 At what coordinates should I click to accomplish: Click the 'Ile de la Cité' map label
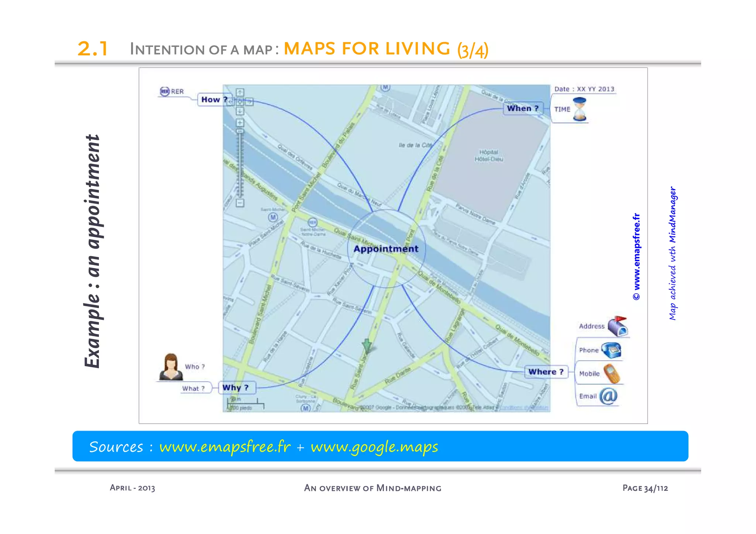point(415,145)
